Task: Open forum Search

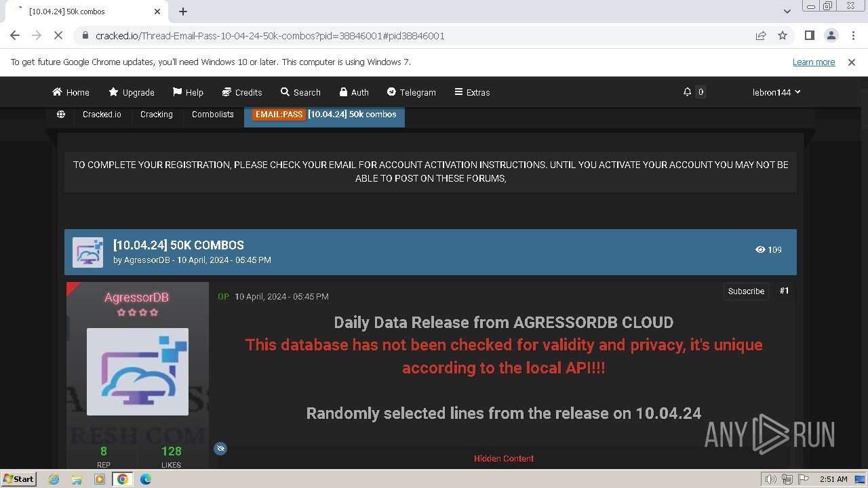Action: pyautogui.click(x=300, y=92)
